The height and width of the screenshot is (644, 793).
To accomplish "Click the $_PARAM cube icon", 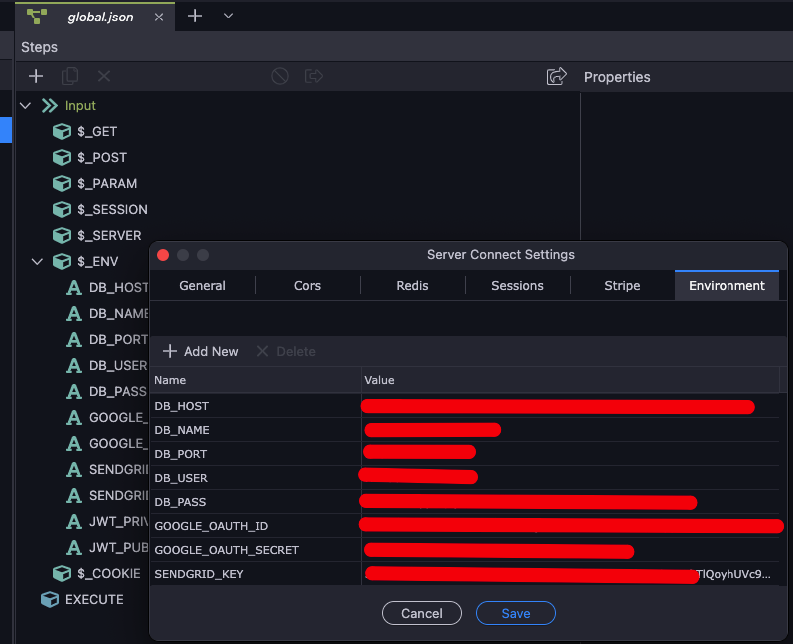I will pos(62,184).
